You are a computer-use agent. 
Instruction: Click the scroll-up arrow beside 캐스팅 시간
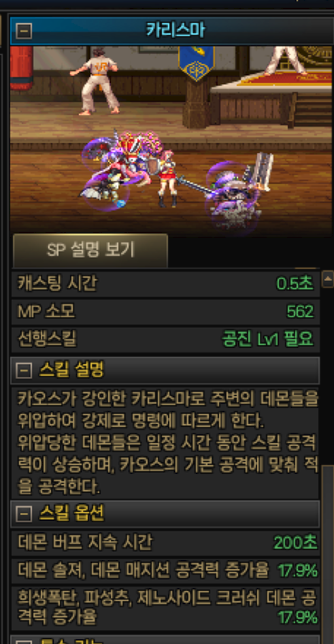tap(328, 280)
